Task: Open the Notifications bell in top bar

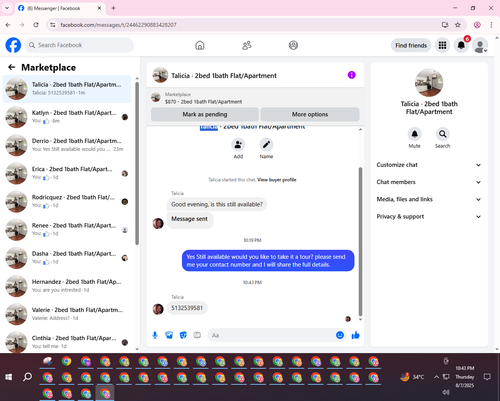Action: (x=461, y=45)
